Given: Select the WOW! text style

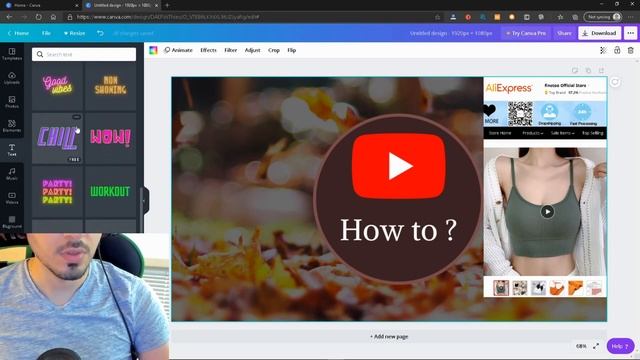Looking at the screenshot, I should point(111,138).
